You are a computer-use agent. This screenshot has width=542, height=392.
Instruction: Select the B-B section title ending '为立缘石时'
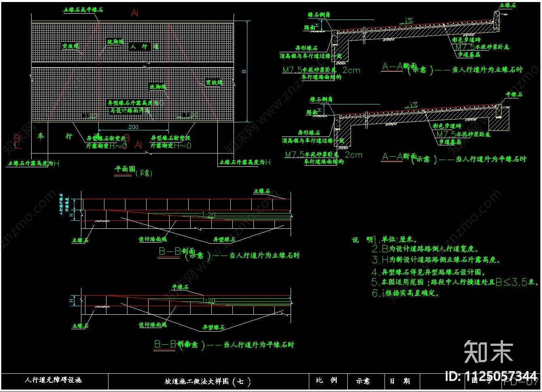coord(229,254)
